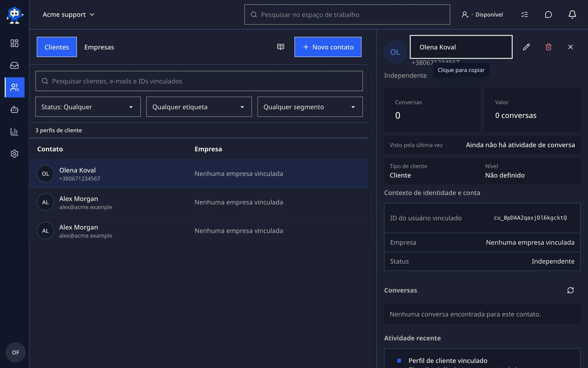Click the Valor 0 conversas card
Screen dimensions: 588x368
coord(532,110)
